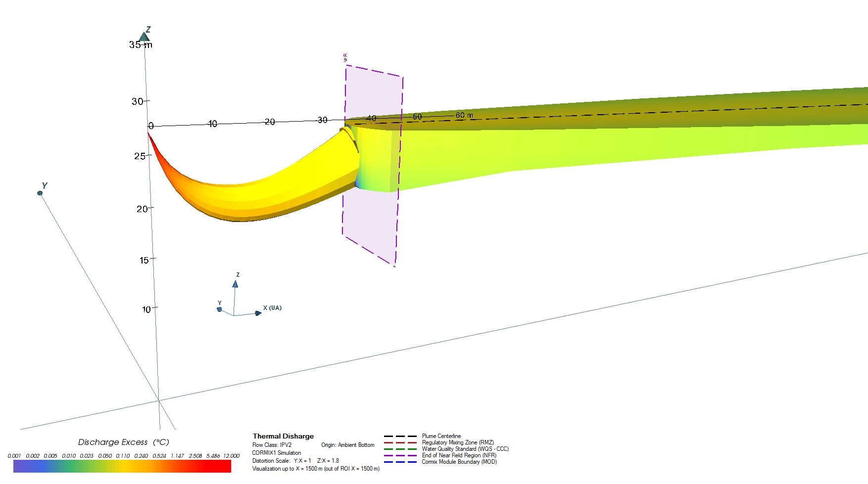Image resolution: width=868 pixels, height=484 pixels.
Task: Click the "0.240" color scale value
Action: [x=141, y=456]
